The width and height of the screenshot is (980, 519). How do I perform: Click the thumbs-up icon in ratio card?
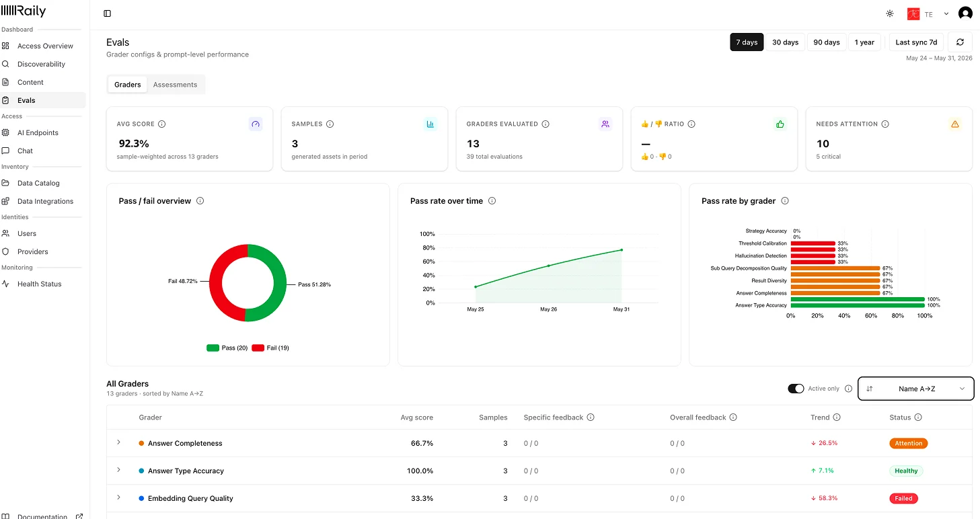pyautogui.click(x=780, y=124)
